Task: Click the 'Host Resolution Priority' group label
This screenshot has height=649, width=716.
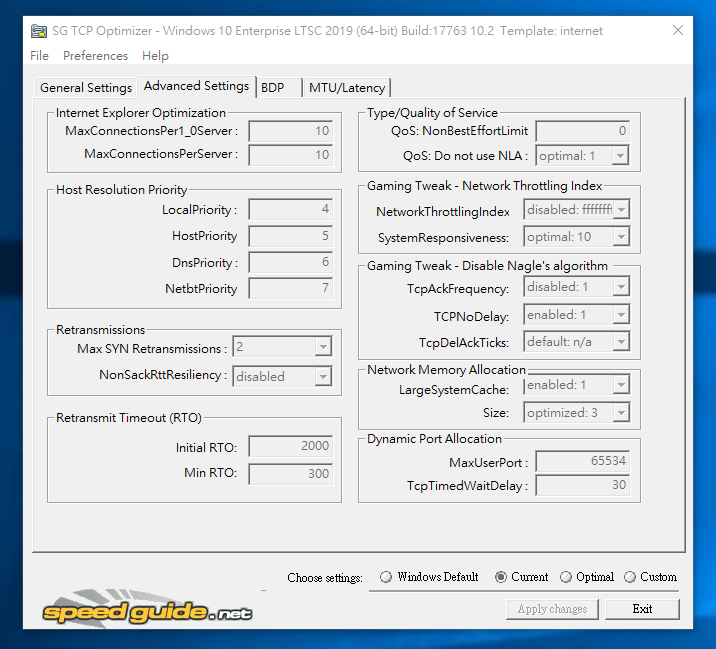Action: pos(121,190)
